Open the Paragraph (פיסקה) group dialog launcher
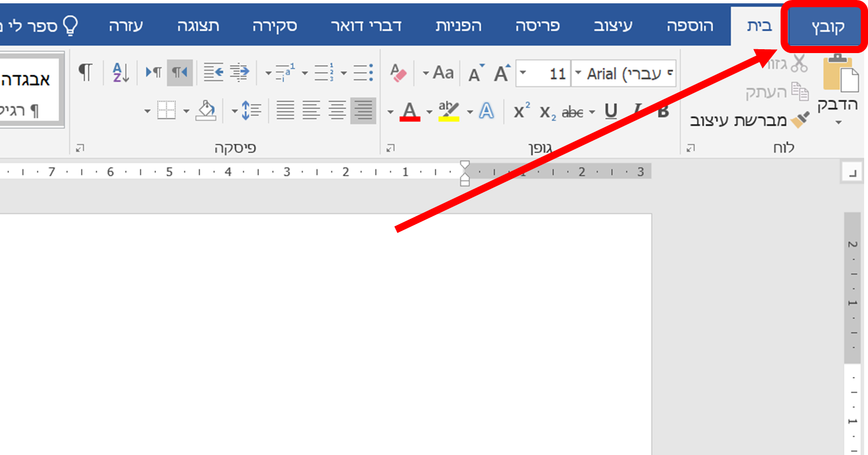 [x=80, y=148]
